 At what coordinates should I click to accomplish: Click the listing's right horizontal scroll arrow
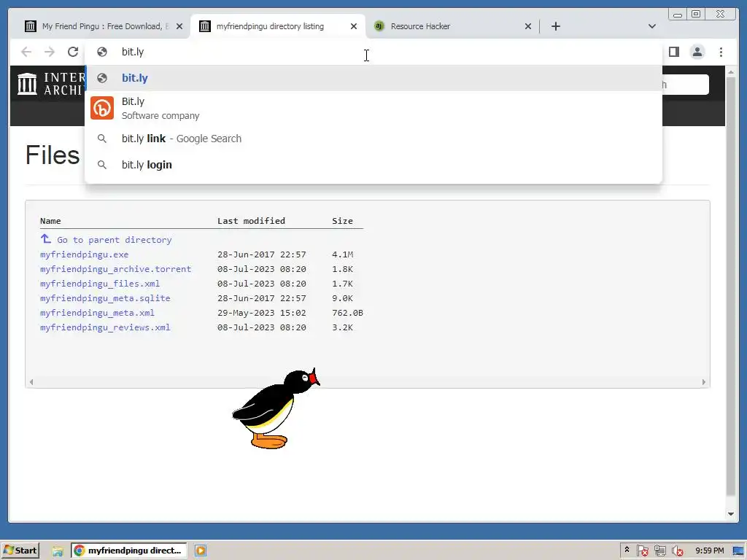pyautogui.click(x=704, y=382)
